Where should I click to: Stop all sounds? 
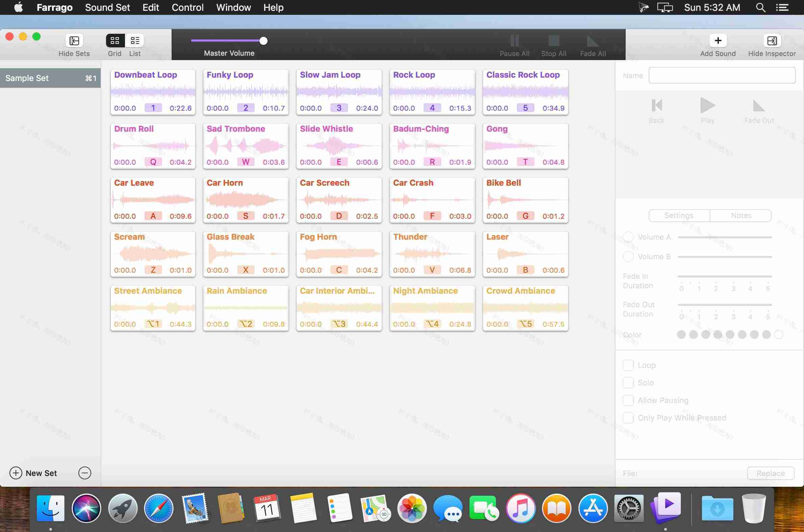pyautogui.click(x=553, y=45)
